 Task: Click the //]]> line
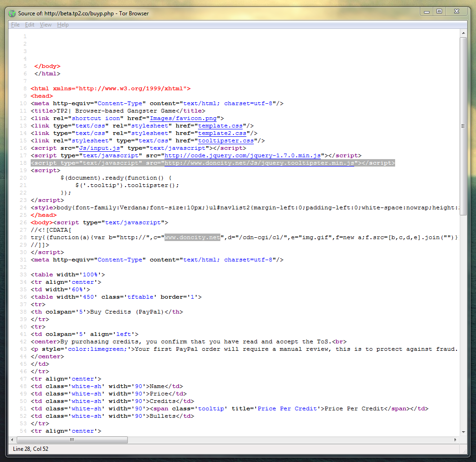(40, 245)
